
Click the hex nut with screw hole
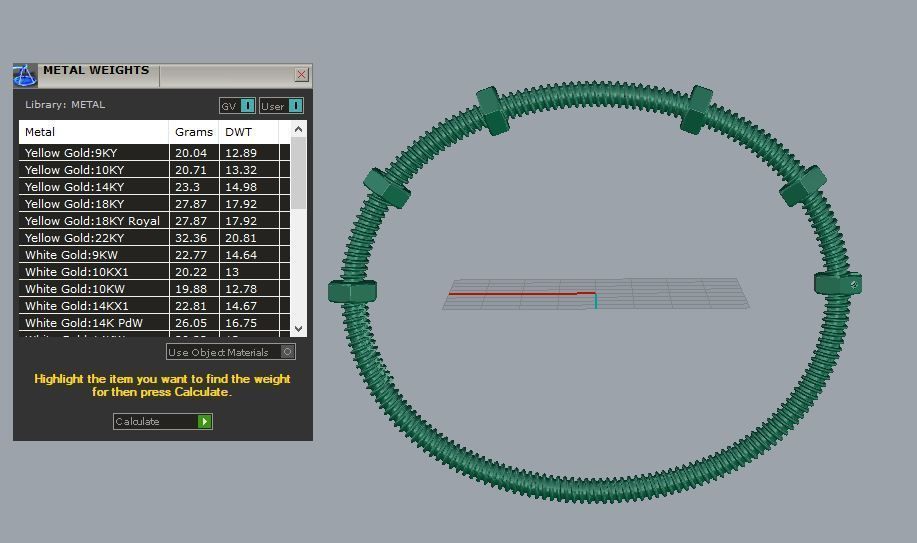[x=838, y=284]
